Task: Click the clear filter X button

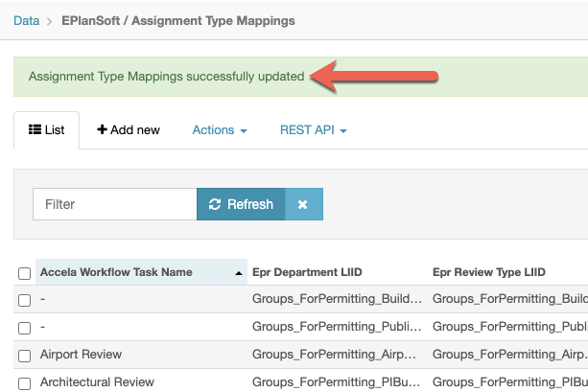Action: tap(302, 204)
